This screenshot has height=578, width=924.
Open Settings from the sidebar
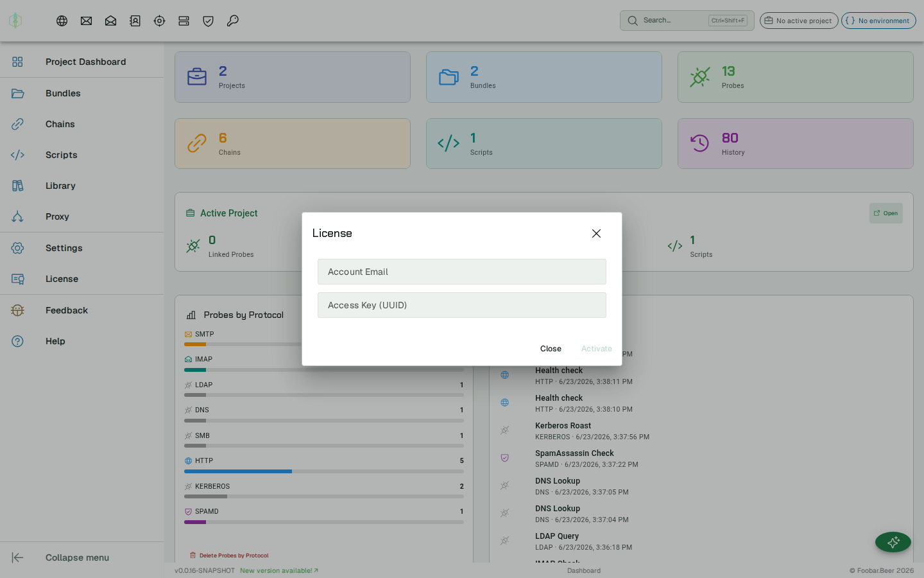tap(82, 248)
